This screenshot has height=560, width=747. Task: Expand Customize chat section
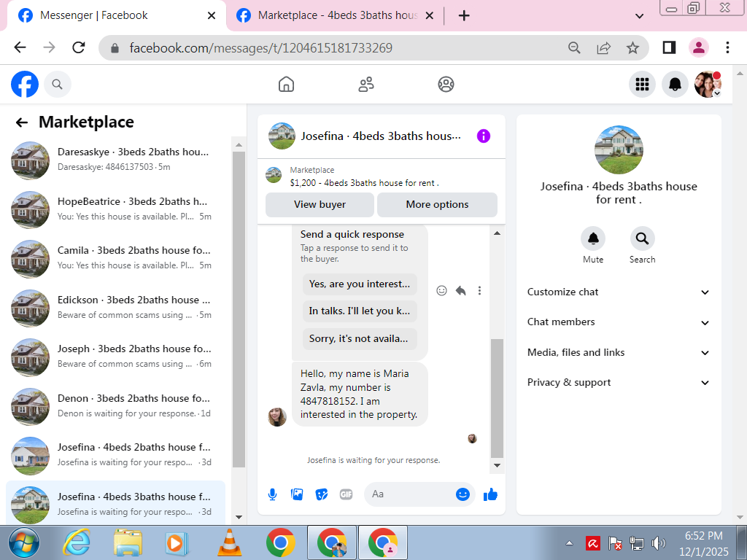point(618,292)
